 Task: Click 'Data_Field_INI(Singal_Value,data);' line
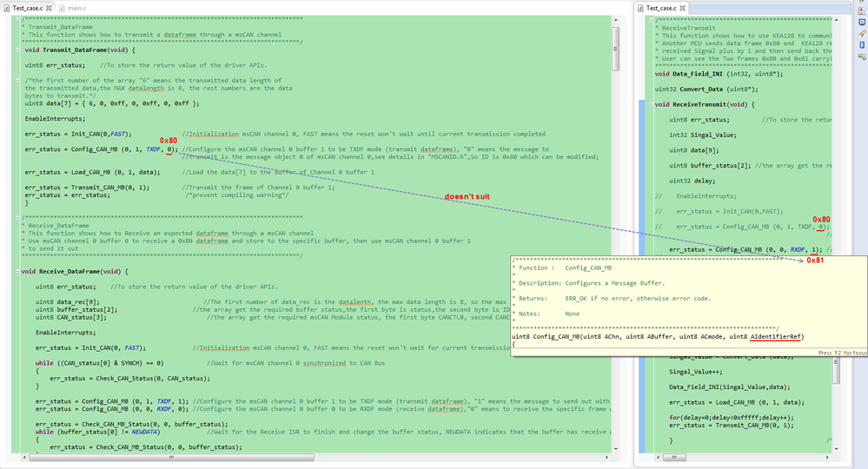(x=730, y=387)
